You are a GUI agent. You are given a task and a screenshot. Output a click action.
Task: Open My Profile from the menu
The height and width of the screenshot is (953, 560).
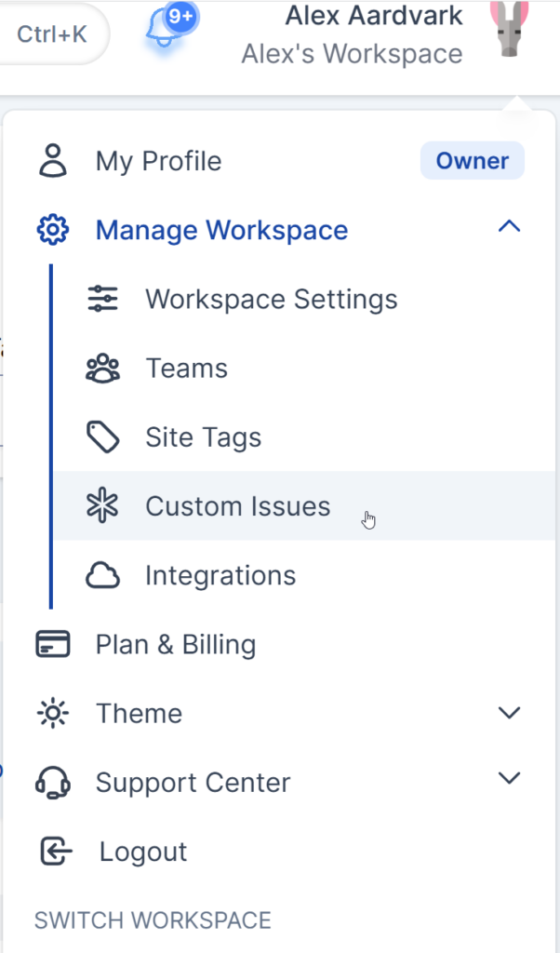point(158,160)
